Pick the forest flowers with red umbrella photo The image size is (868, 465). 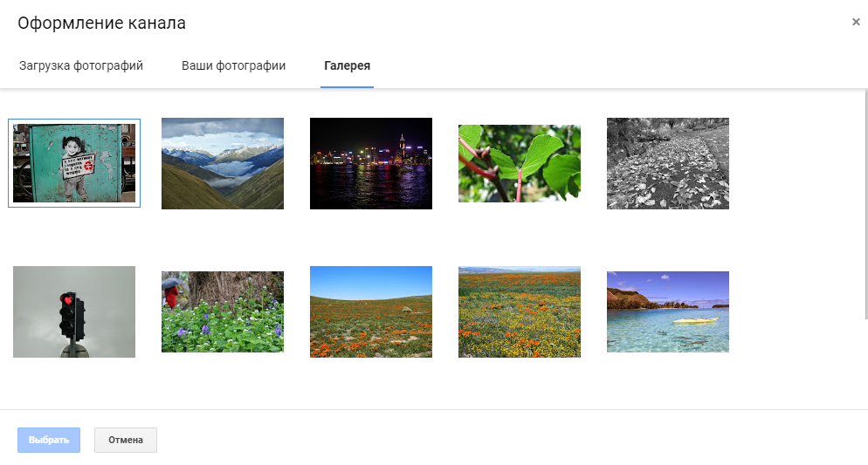click(223, 311)
